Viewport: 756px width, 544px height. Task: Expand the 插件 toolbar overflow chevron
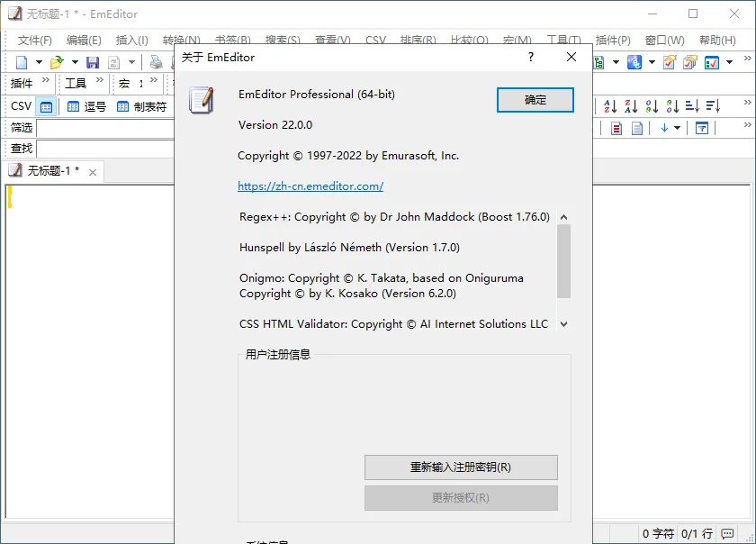tap(44, 79)
